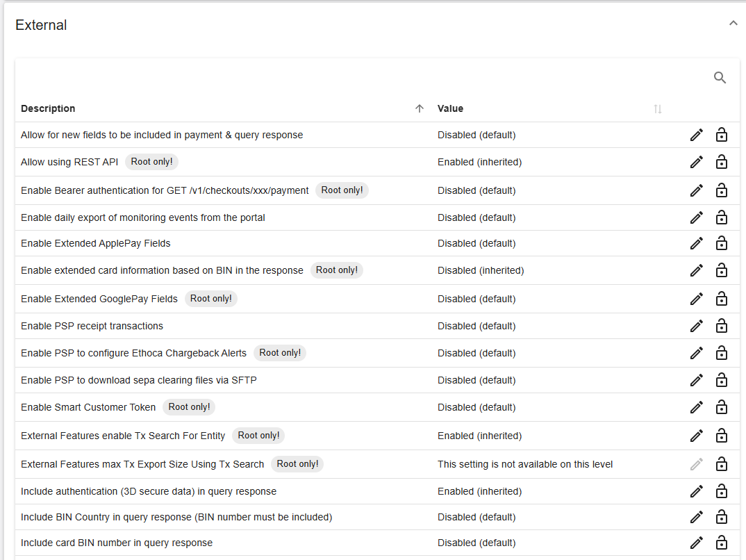This screenshot has height=560, width=746.
Task: Collapse the External section chevron
Action: coord(733,24)
